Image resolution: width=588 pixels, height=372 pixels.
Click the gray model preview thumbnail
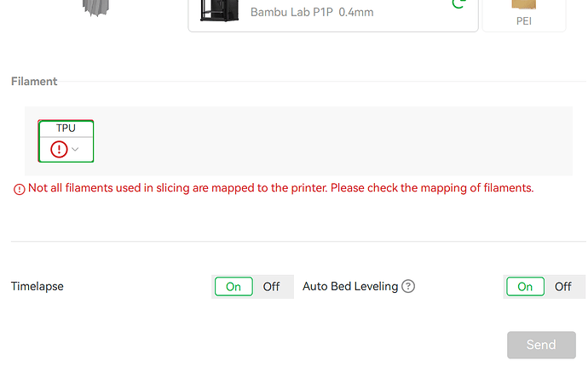coord(96,8)
